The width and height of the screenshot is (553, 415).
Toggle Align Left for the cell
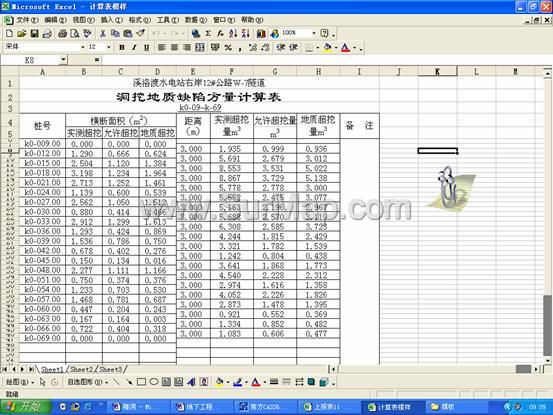click(162, 47)
